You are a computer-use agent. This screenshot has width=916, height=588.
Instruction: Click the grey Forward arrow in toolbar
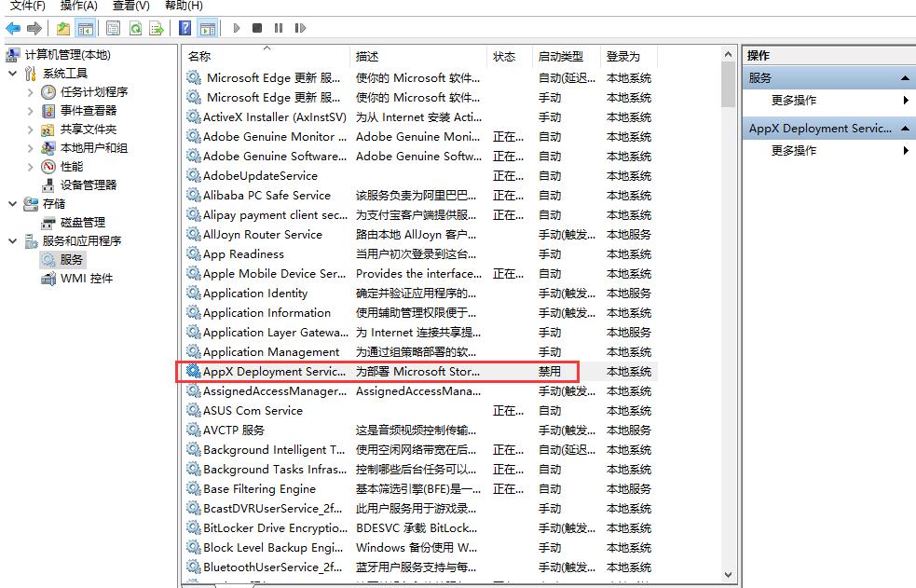pyautogui.click(x=34, y=28)
